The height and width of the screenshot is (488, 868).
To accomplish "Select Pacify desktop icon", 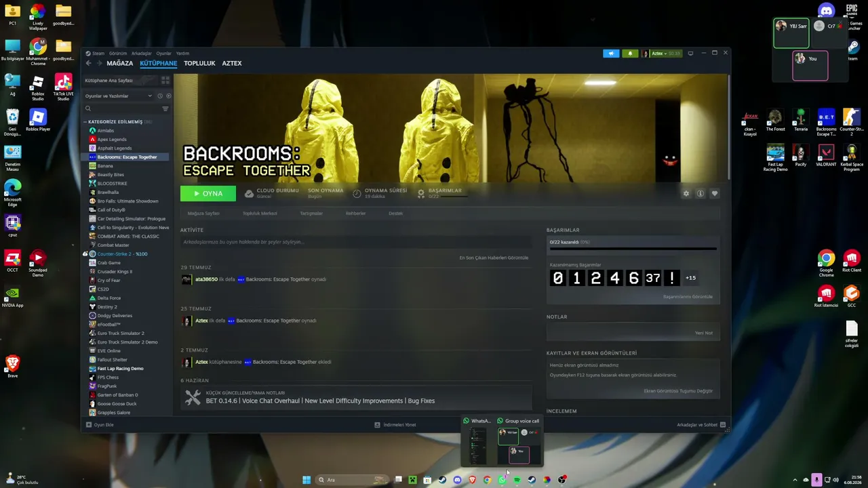I will click(801, 155).
